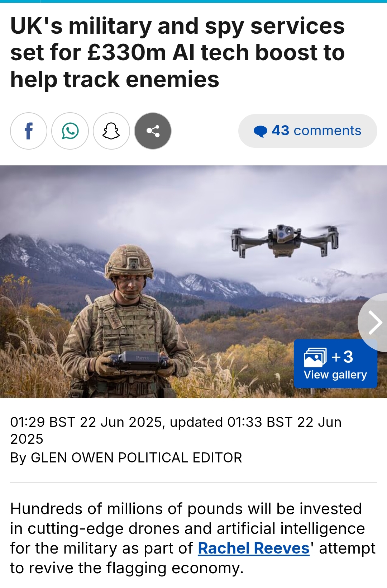Share the article via WhatsApp
Image resolution: width=387 pixels, height=588 pixels.
tap(70, 131)
